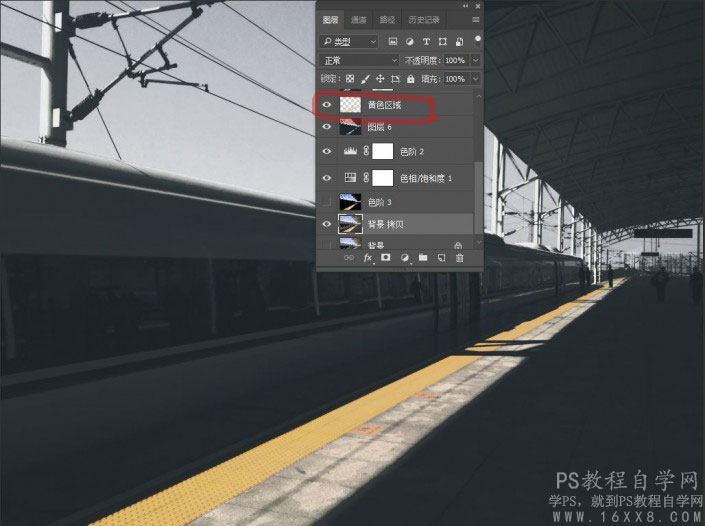This screenshot has height=526, width=705.
Task: Hide the 色阶 2 adjustment layer
Action: coord(327,152)
